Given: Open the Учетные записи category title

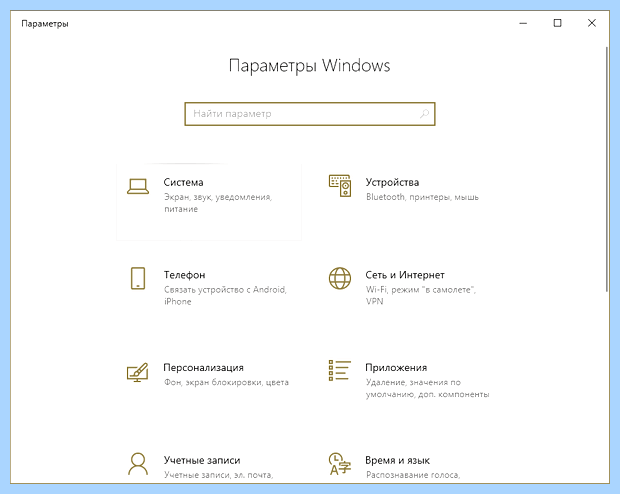Looking at the screenshot, I should [x=202, y=460].
